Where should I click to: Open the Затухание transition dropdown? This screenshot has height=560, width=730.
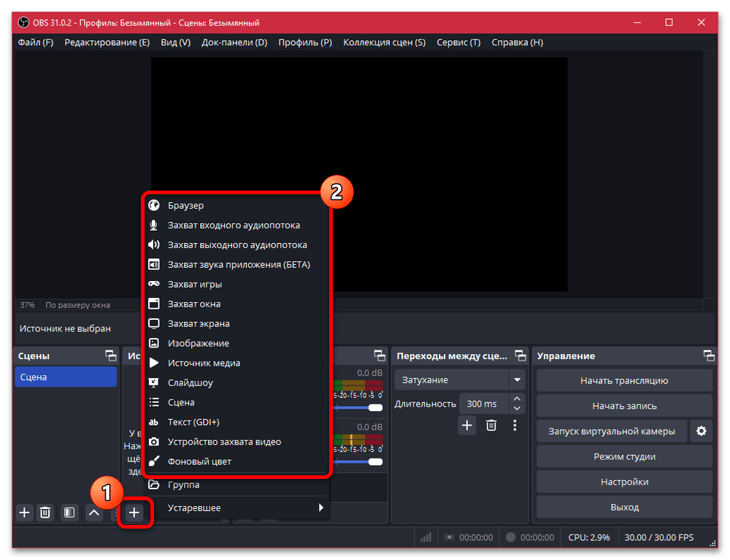click(x=460, y=380)
